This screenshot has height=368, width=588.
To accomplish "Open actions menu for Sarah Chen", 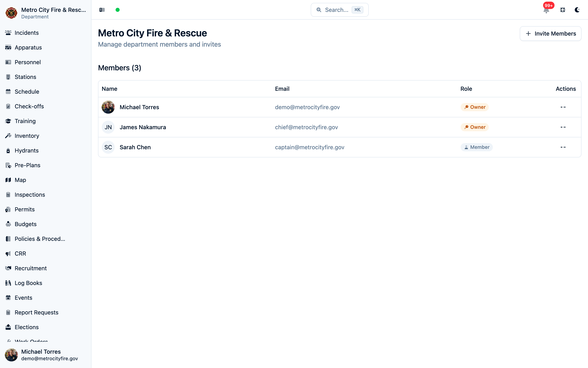I will (563, 147).
